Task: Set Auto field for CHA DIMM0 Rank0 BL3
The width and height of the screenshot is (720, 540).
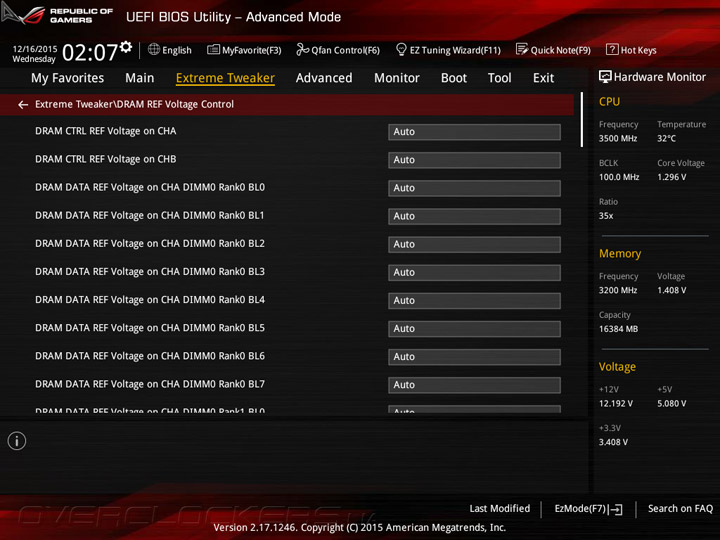Action: 474,272
